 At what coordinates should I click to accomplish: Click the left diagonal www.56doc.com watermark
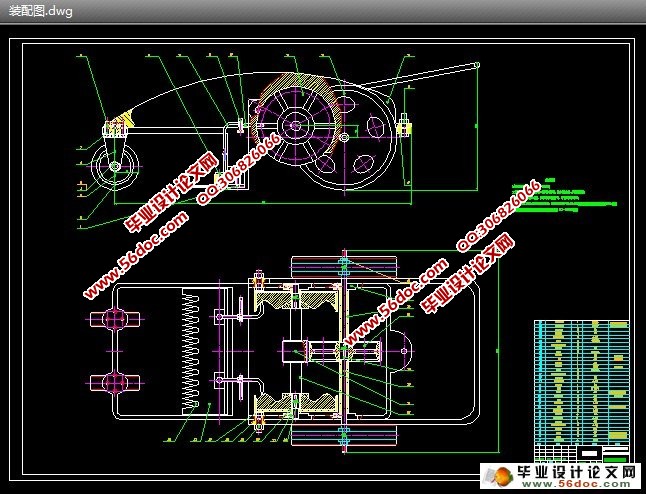pyautogui.click(x=135, y=258)
